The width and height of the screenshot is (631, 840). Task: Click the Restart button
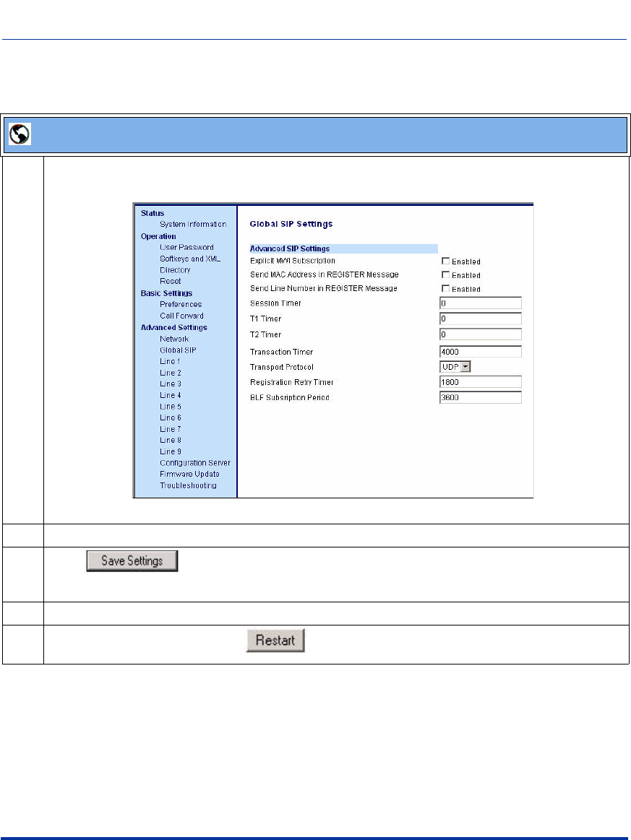tap(275, 640)
